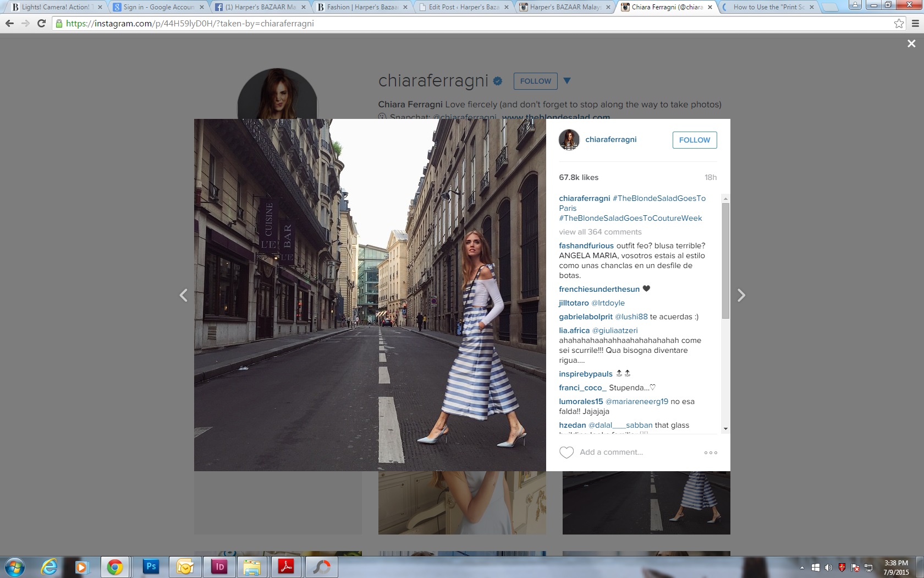This screenshot has width=924, height=578.
Task: Expand view all 364 comments
Action: (x=600, y=232)
